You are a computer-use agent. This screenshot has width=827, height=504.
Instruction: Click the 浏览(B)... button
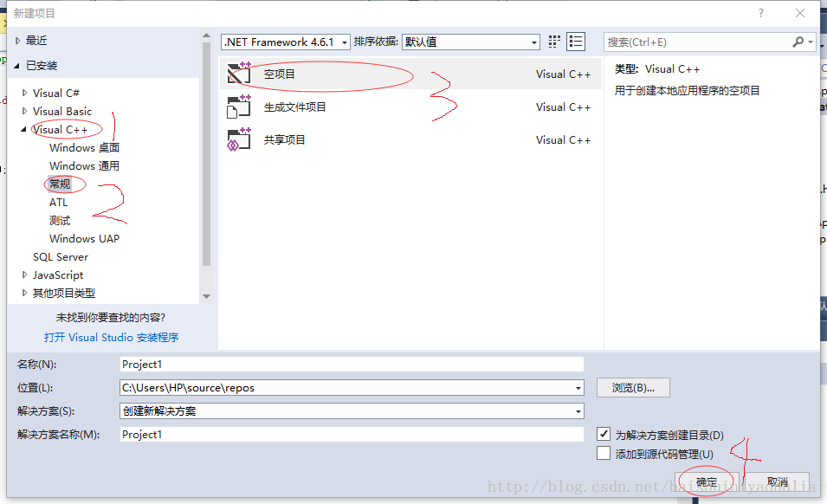[633, 387]
